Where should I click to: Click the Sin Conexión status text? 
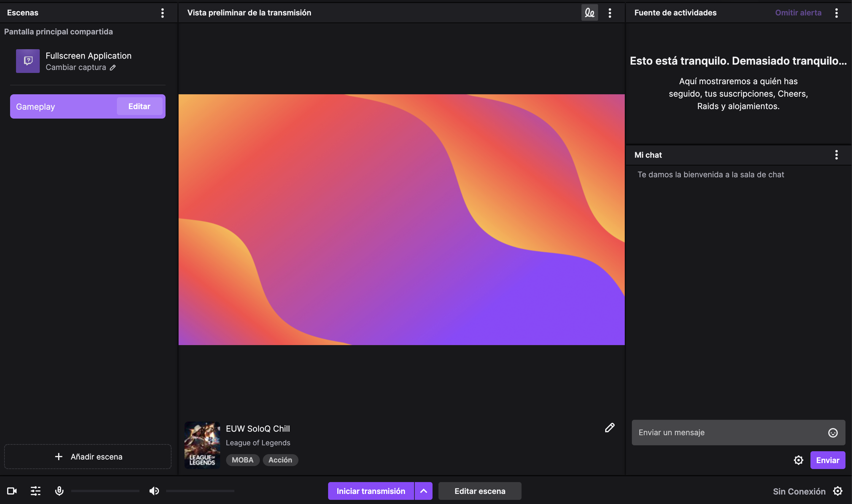(x=799, y=492)
